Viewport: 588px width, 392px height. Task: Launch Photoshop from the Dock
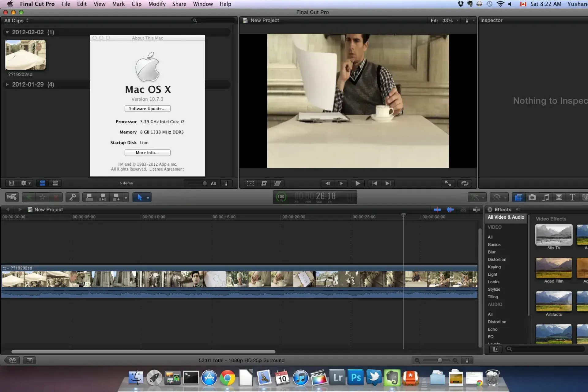(x=356, y=378)
